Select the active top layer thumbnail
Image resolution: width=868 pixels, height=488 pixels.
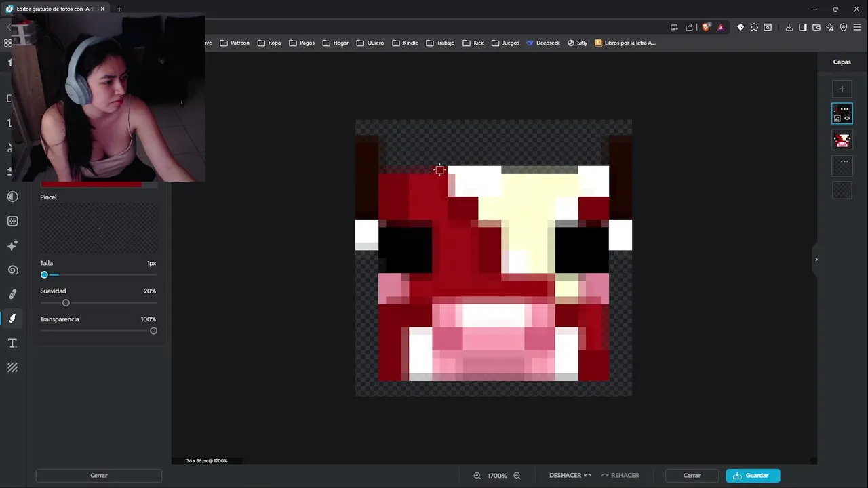coord(842,113)
